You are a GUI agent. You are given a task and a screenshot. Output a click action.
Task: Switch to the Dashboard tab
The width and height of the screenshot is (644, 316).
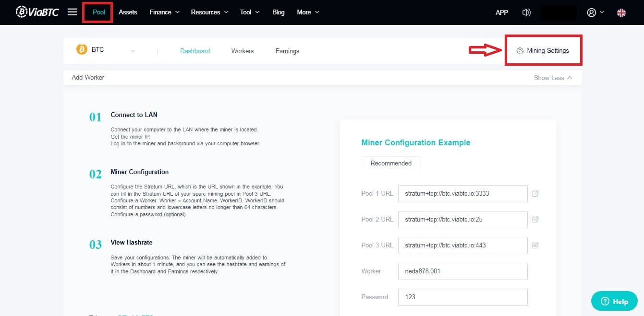(x=195, y=51)
